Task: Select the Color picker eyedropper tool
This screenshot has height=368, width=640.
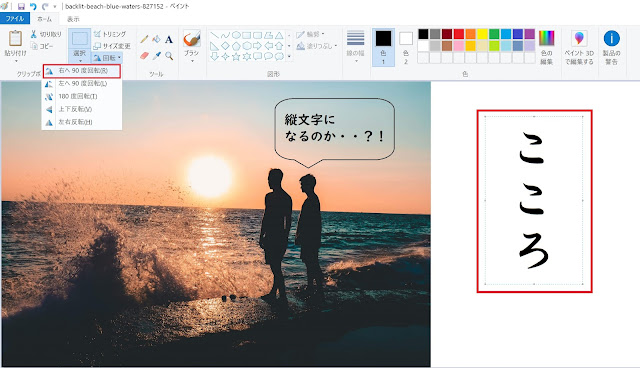Action: tap(156, 55)
